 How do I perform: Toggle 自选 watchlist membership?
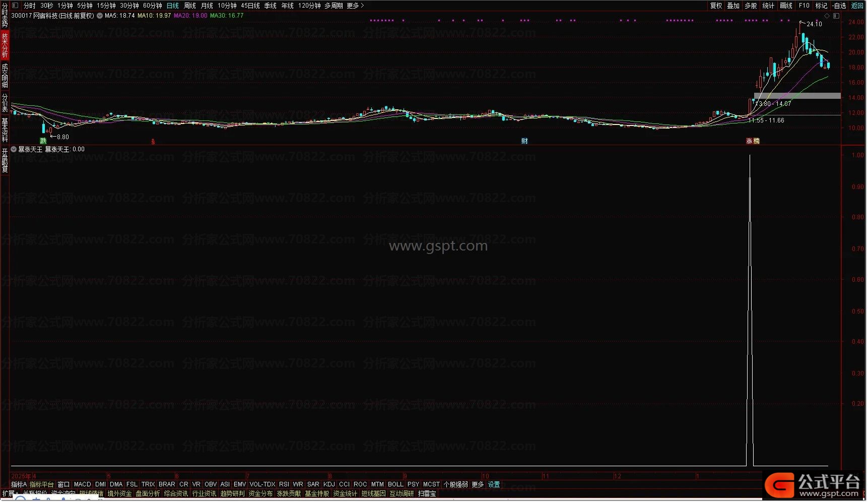tap(839, 6)
